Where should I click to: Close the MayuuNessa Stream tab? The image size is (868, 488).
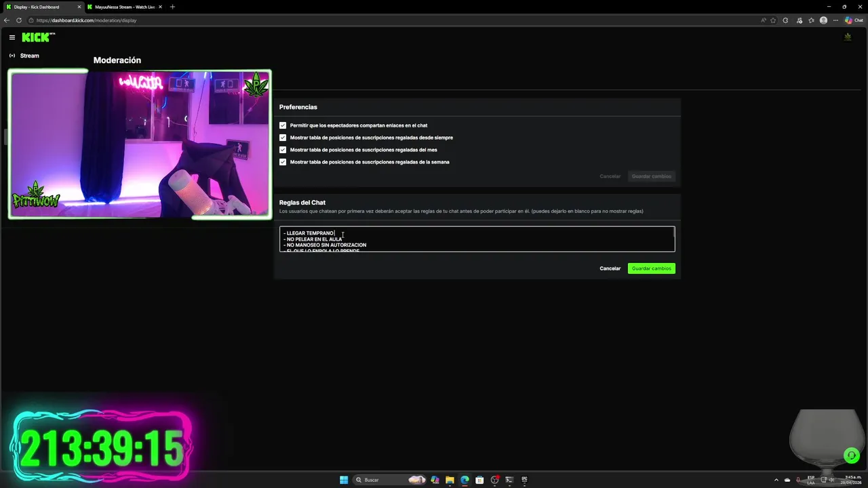pos(160,7)
